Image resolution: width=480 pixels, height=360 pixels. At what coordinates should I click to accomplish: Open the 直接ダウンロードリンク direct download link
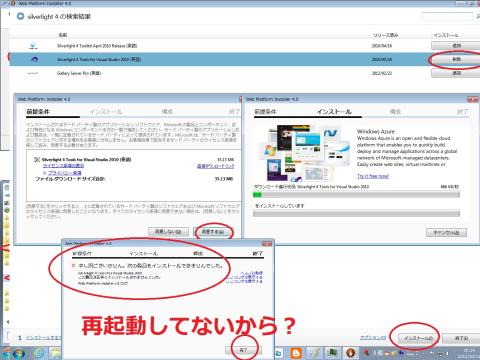click(215, 166)
